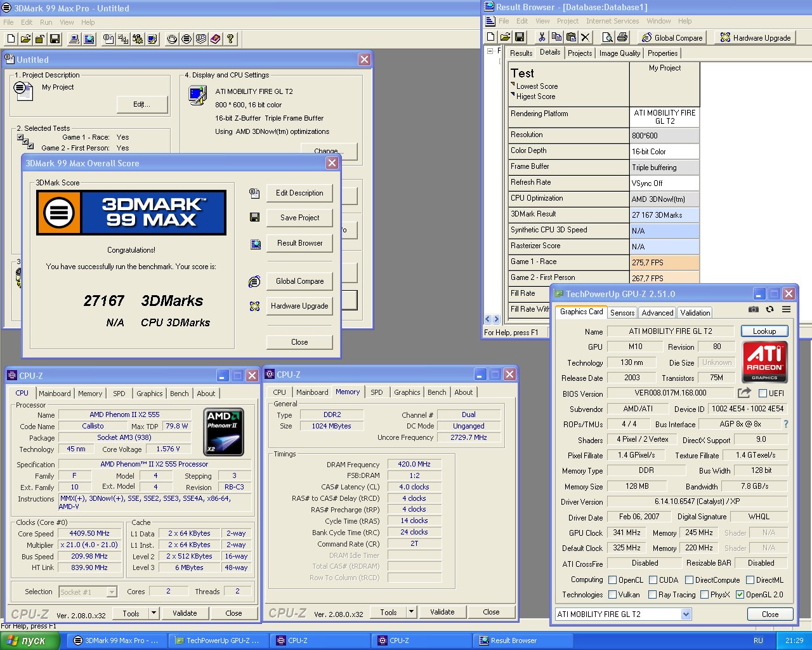Open the Run menu in 3DMark 99
The height and width of the screenshot is (650, 812).
(46, 22)
